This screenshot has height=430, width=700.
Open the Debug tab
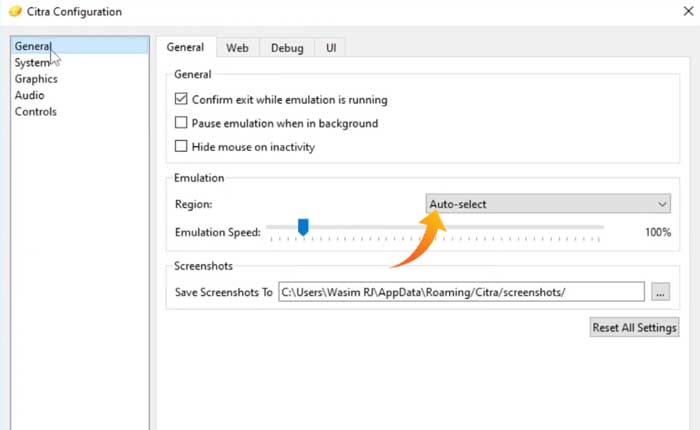coord(287,47)
